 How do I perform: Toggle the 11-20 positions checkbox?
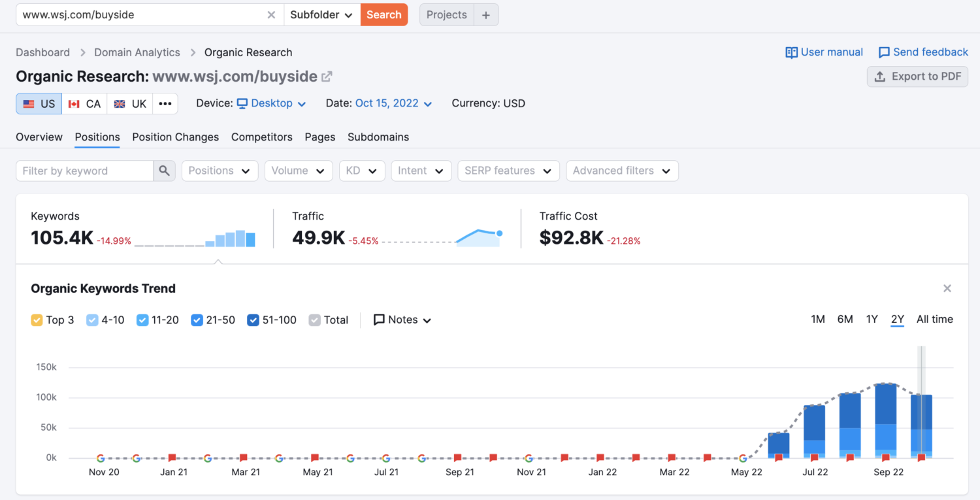[x=142, y=320]
